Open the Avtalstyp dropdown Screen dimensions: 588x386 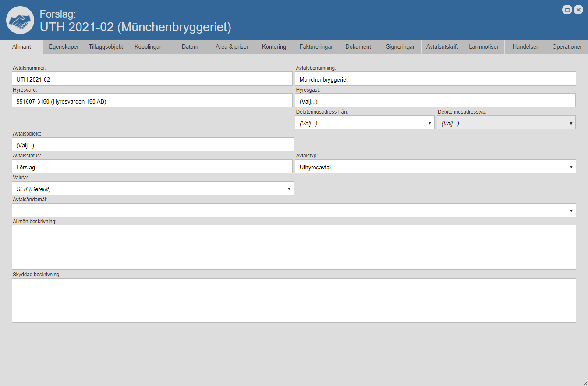435,167
